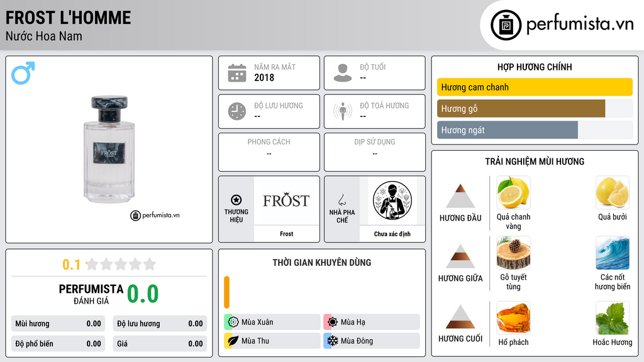Click the Gỗ tuyết tùng label
The width and height of the screenshot is (644, 362).
point(513,282)
